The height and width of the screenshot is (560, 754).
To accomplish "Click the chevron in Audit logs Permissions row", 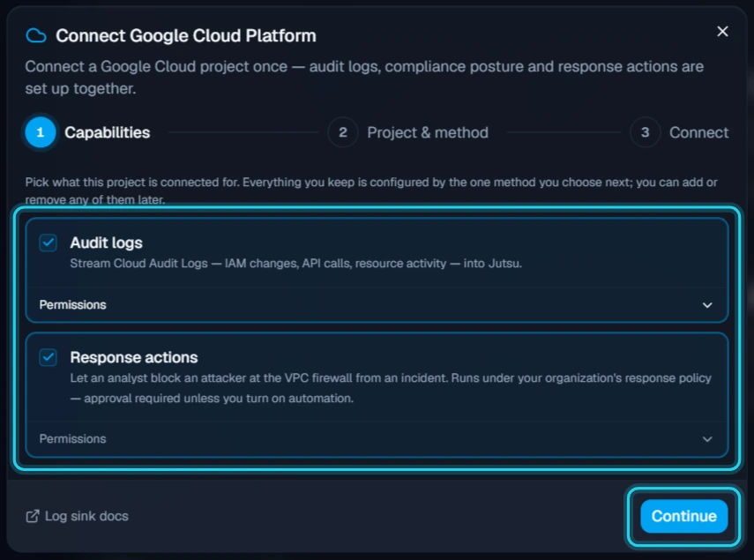I will tap(707, 305).
